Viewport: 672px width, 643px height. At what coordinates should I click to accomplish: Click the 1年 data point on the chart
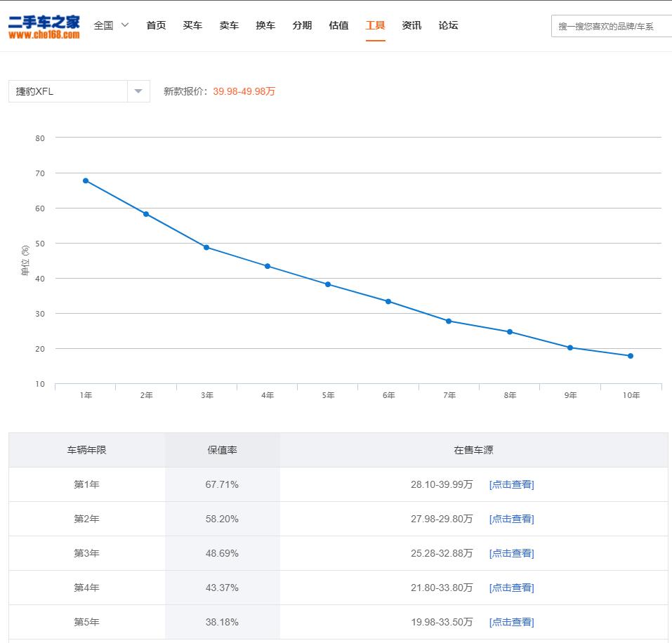pyautogui.click(x=86, y=180)
